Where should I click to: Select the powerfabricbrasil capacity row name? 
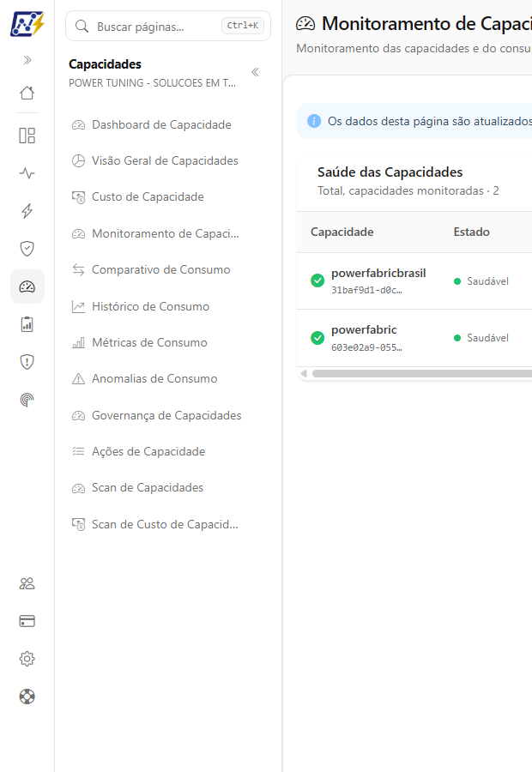[378, 274]
